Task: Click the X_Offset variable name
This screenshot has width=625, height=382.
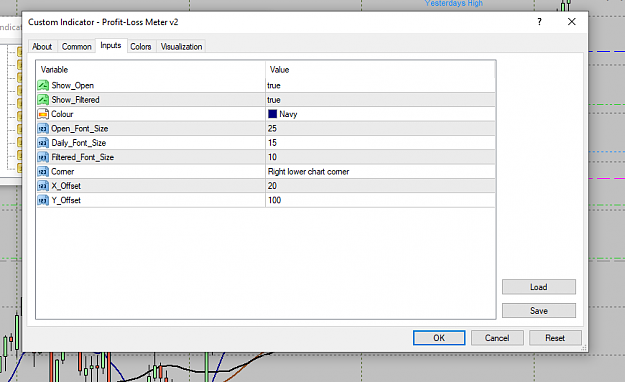Action: (66, 186)
